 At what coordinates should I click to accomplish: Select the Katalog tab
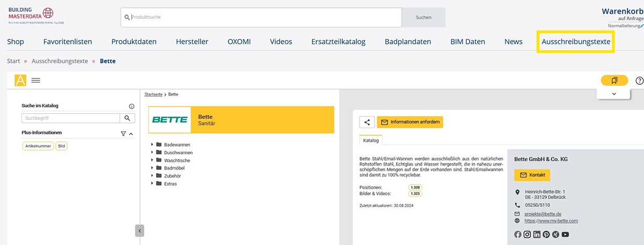click(x=371, y=140)
